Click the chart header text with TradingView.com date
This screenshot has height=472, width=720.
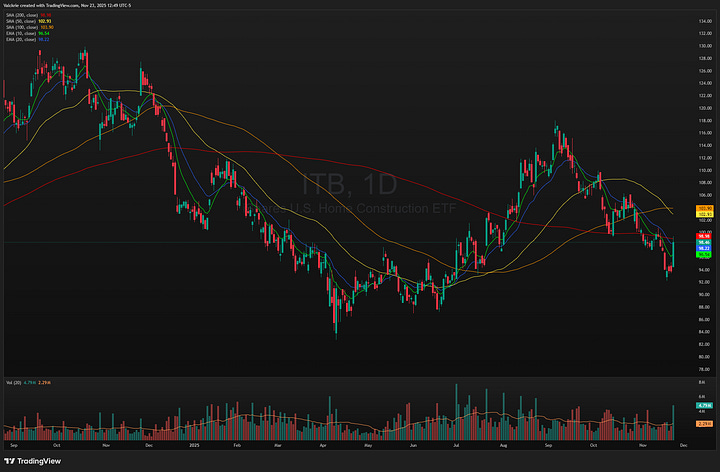tap(67, 6)
